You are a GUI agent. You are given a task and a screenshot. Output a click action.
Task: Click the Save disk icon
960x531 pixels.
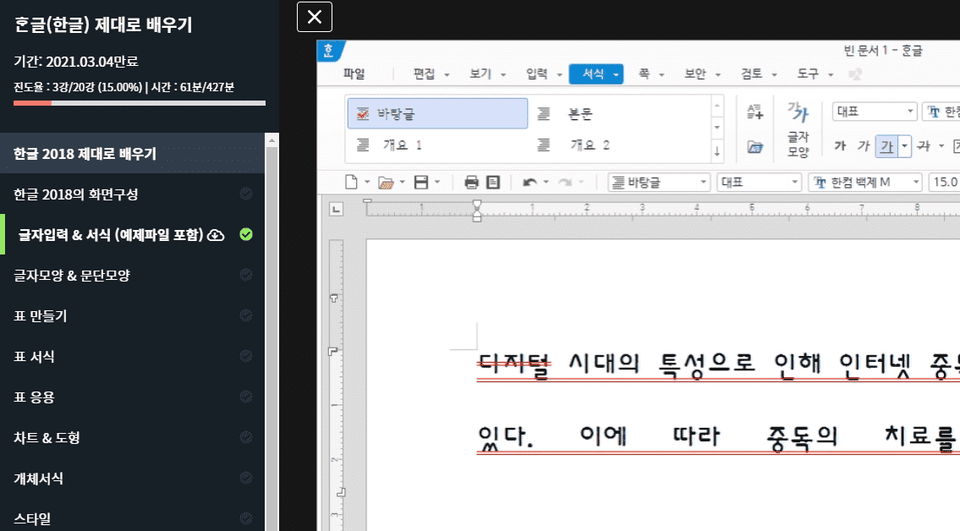[x=421, y=182]
